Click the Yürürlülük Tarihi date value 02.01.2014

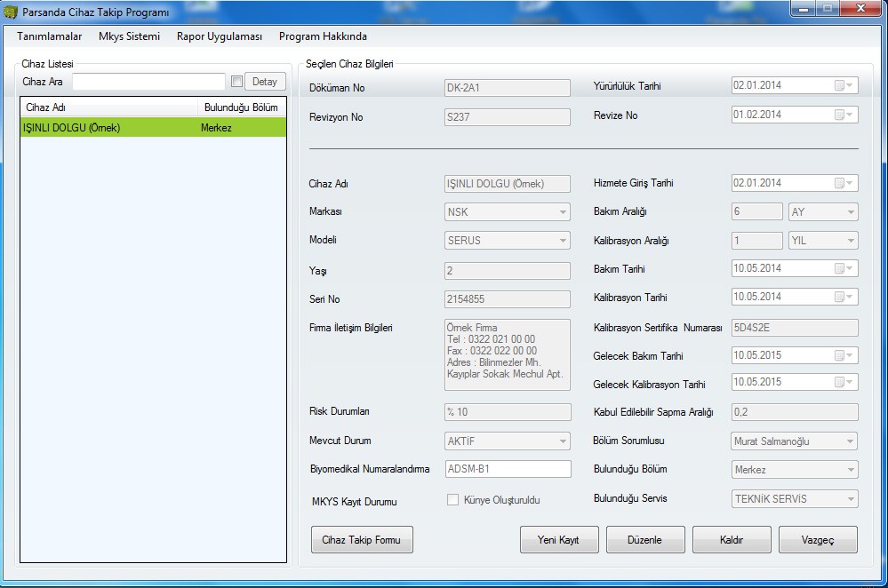[x=757, y=85]
